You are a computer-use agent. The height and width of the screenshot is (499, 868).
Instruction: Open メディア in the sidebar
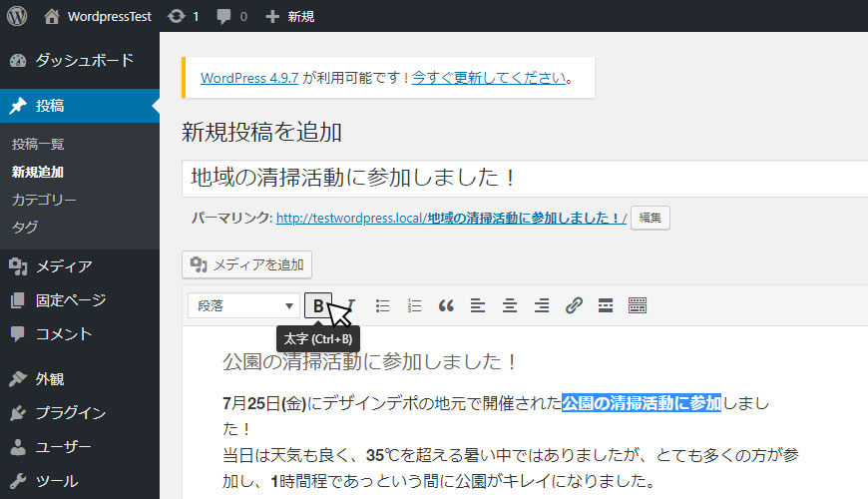80,266
